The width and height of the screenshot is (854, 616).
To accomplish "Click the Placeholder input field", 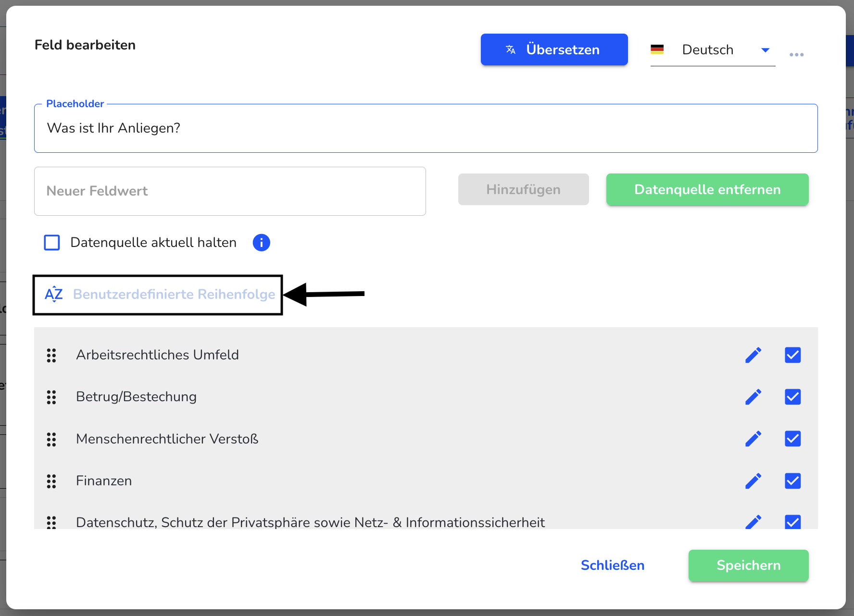I will pos(426,128).
